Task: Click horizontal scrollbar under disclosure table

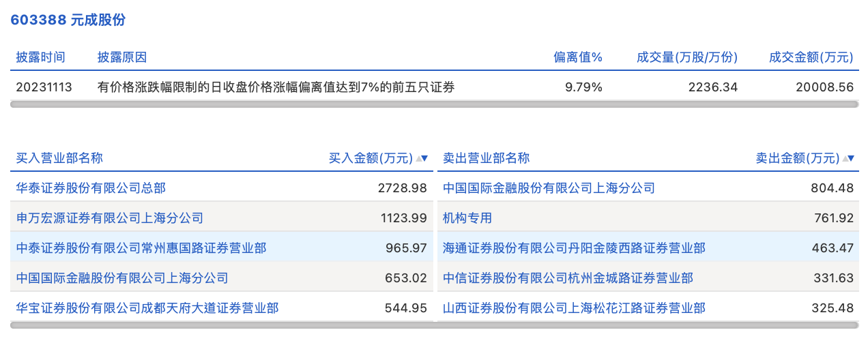Action: [434, 104]
